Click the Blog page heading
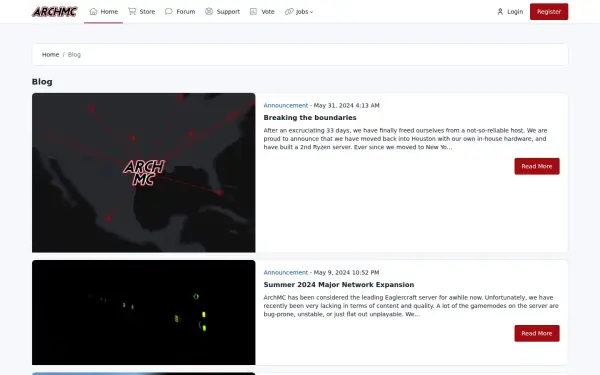Viewport: 600px width, 375px height. point(42,82)
